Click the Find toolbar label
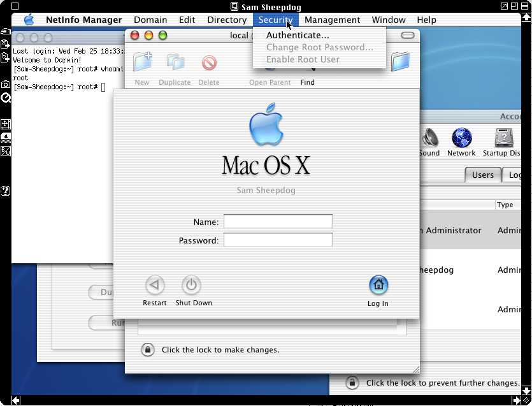Viewport: 532px width, 406px height. 307,82
